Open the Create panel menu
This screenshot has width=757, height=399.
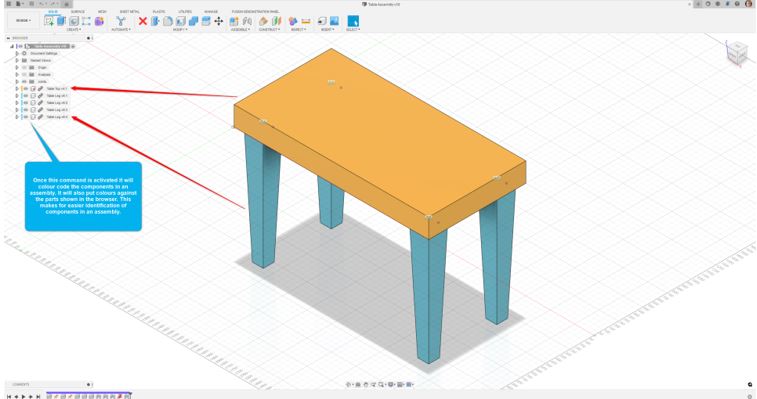pyautogui.click(x=73, y=29)
